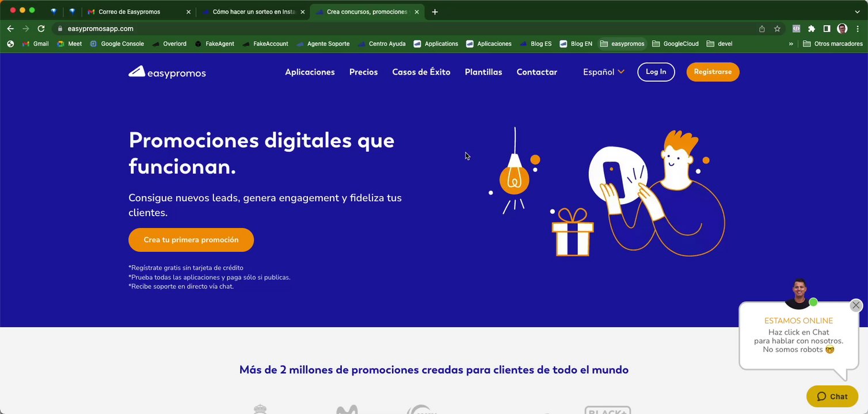Close the ESTAMOS ONLINE chat popup
Viewport: 868px width, 414px height.
[x=856, y=305]
